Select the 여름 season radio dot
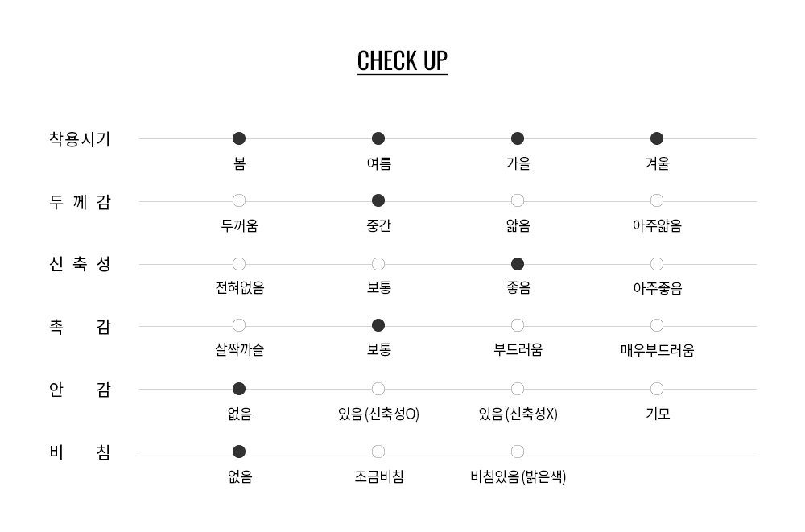 click(378, 138)
